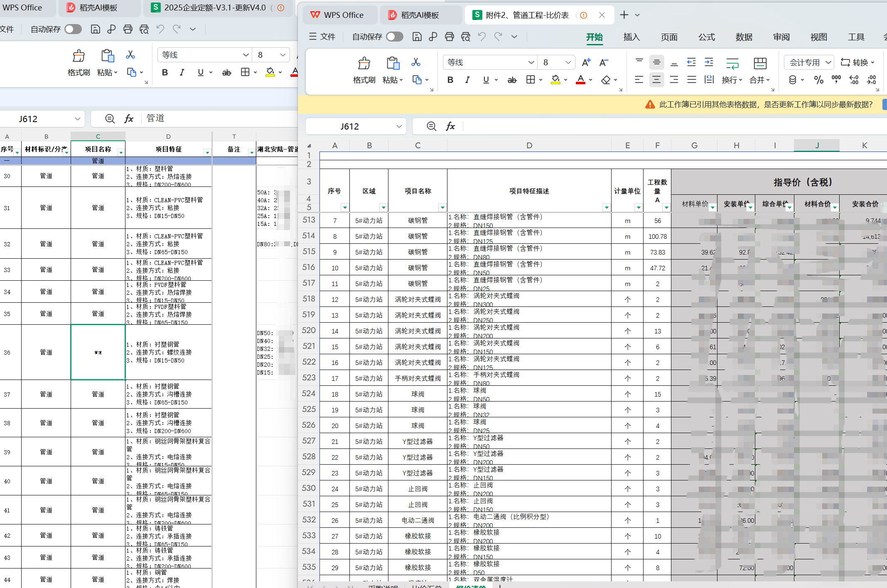The height and width of the screenshot is (588, 887).
Task: Decrease font size in right window
Action: [x=604, y=62]
